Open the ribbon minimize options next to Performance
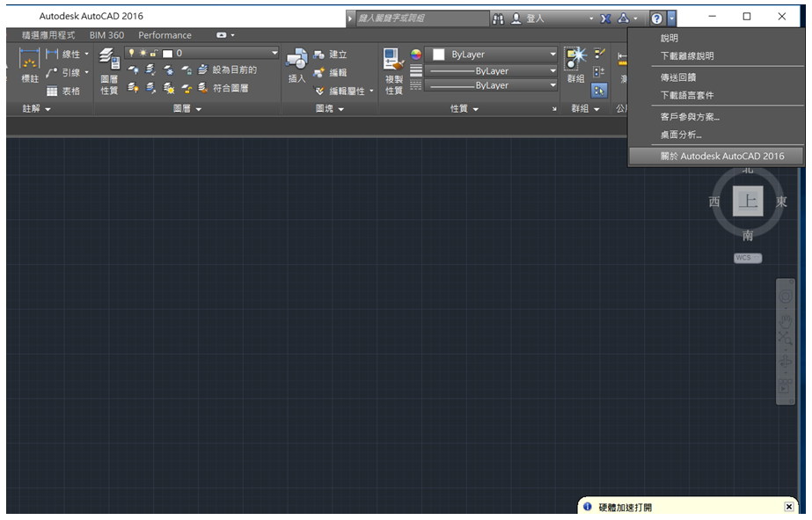Screen dimensions: 812x520 tap(232, 35)
